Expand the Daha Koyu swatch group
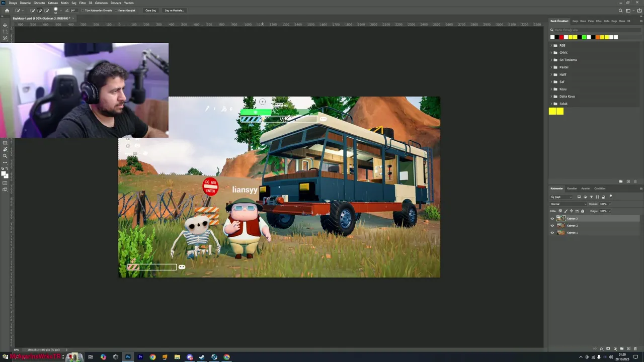This screenshot has height=362, width=644. tap(551, 97)
